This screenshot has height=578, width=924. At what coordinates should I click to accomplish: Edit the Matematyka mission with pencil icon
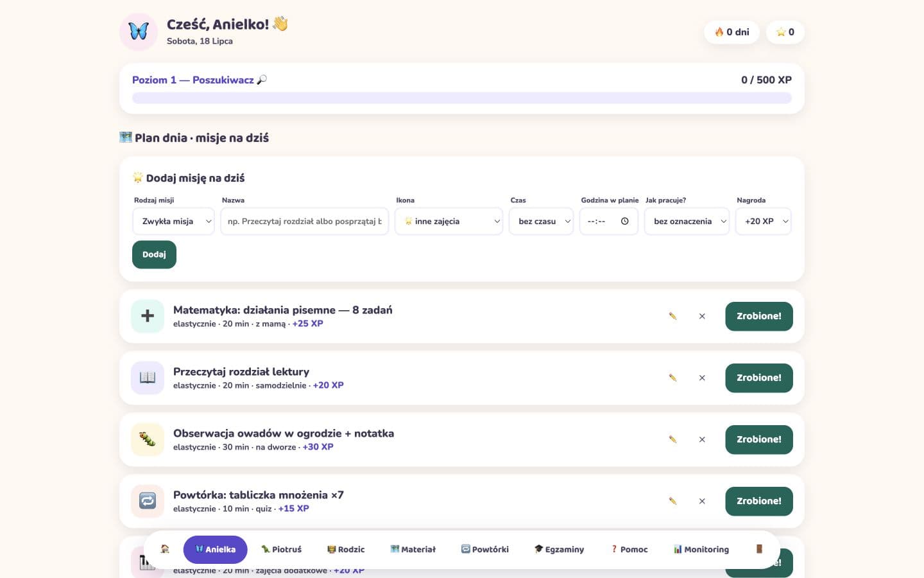(672, 316)
